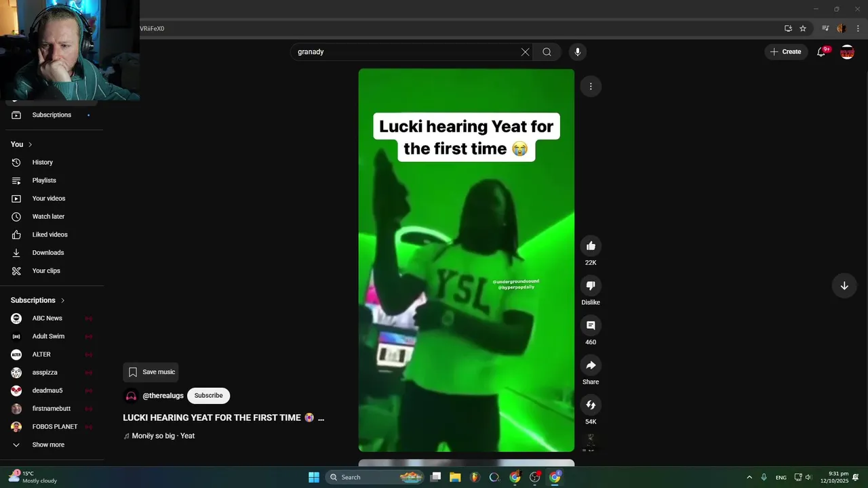Expand the Subscriptions section heading chevron

pos(62,300)
